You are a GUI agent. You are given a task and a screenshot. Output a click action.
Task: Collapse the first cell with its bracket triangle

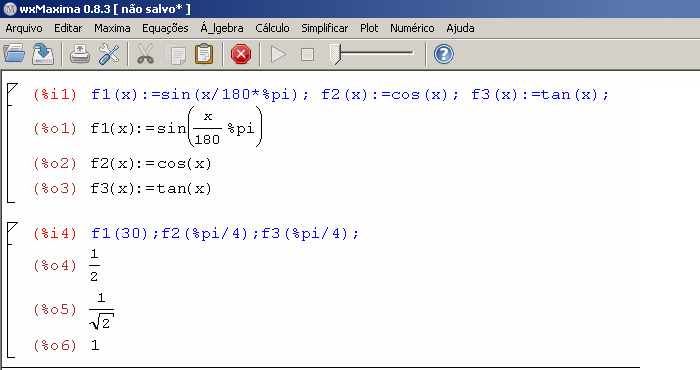[x=12, y=88]
